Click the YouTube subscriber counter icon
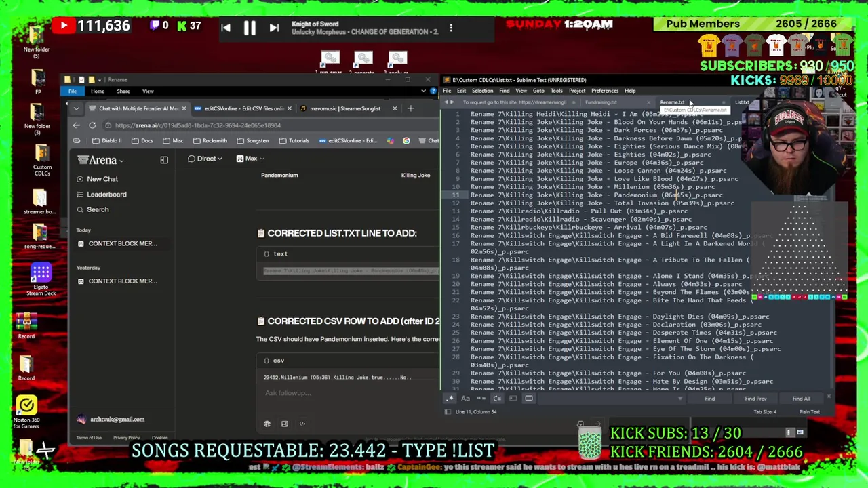Screen dimensions: 868x488 click(63, 26)
